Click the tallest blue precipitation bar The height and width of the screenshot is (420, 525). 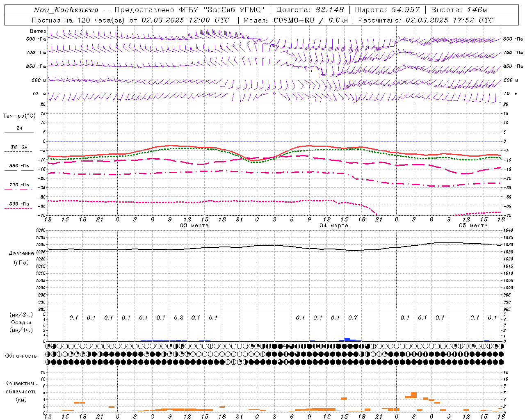[x=347, y=340]
